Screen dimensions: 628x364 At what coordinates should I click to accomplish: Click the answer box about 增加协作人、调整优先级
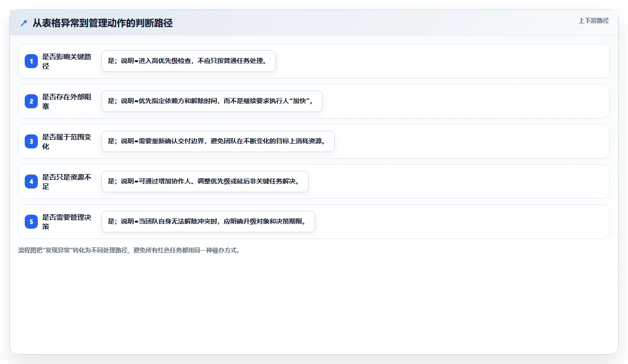(205, 182)
